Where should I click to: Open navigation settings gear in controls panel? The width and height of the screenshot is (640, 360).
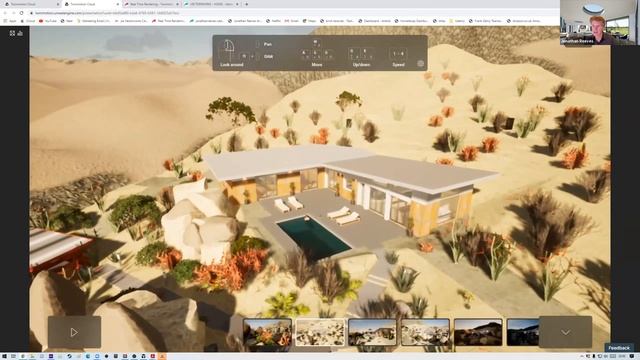(x=420, y=64)
